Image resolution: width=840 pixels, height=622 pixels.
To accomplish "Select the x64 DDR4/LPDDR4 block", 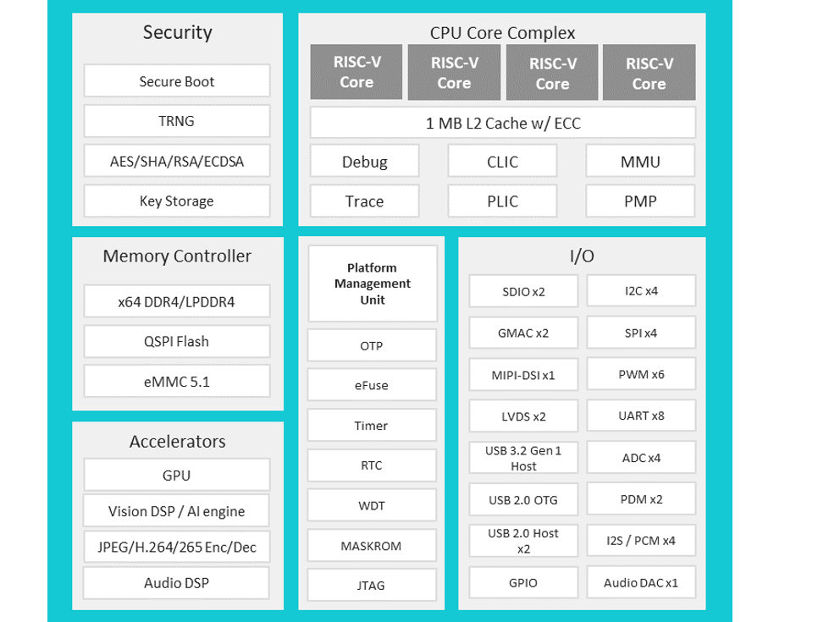I will 176,301.
